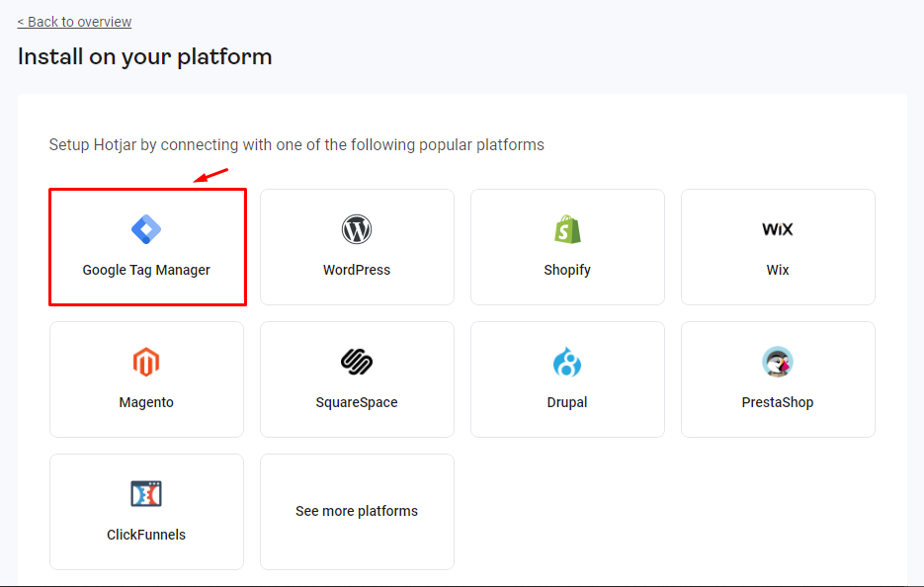Click the Setup Hotjar instruction text
The height and width of the screenshot is (587, 924).
point(296,145)
